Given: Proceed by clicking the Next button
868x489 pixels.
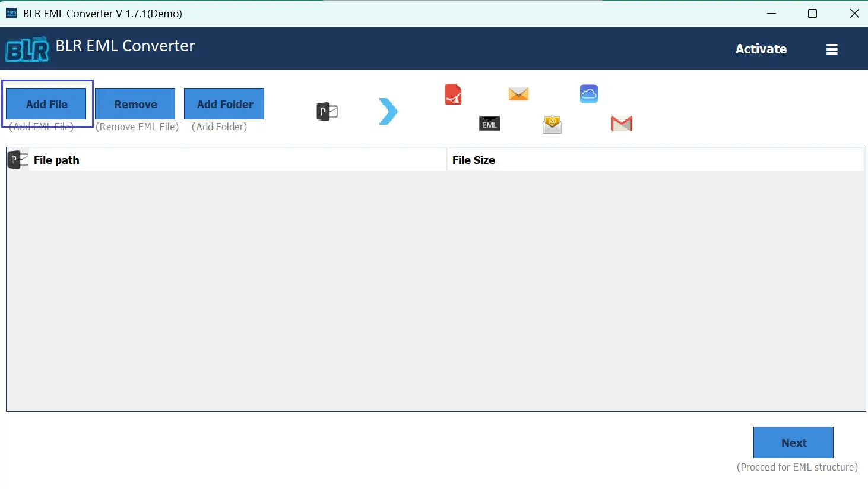Looking at the screenshot, I should (793, 442).
